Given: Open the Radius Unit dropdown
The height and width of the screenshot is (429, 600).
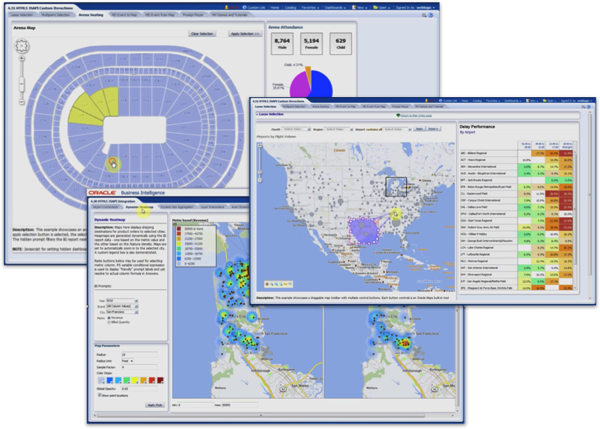Looking at the screenshot, I should [127, 361].
